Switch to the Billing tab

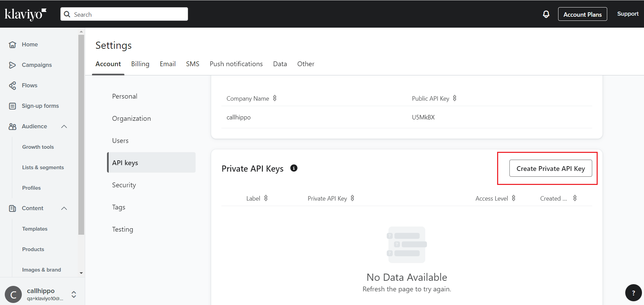[x=140, y=64]
